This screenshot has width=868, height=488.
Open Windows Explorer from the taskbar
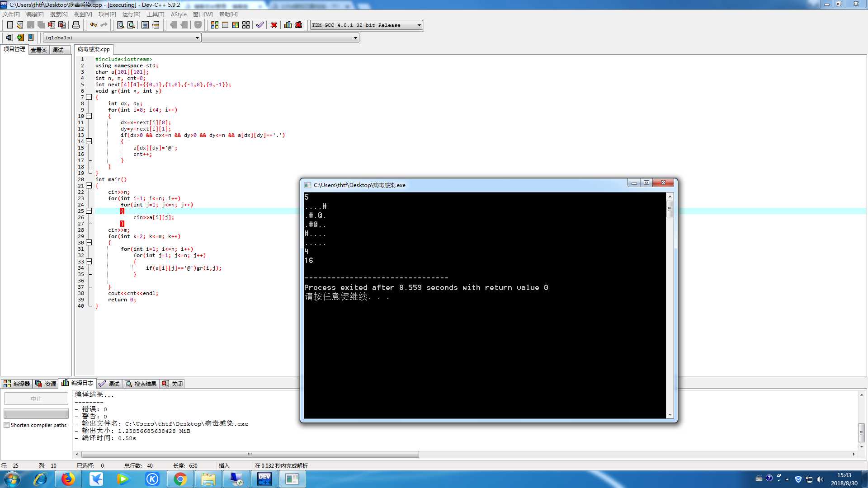pos(208,479)
